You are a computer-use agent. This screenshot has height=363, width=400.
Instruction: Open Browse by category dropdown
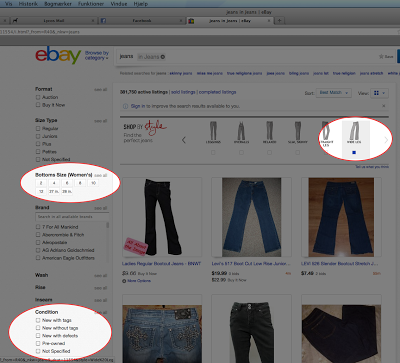coord(97,55)
